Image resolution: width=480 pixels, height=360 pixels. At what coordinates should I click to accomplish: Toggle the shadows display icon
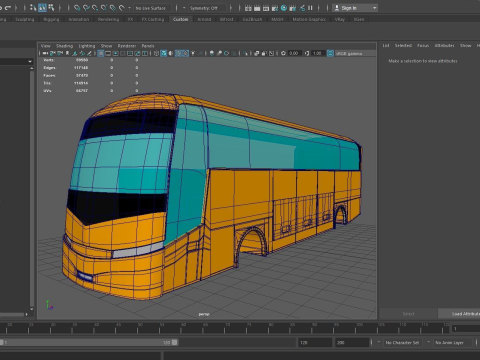tap(201, 53)
